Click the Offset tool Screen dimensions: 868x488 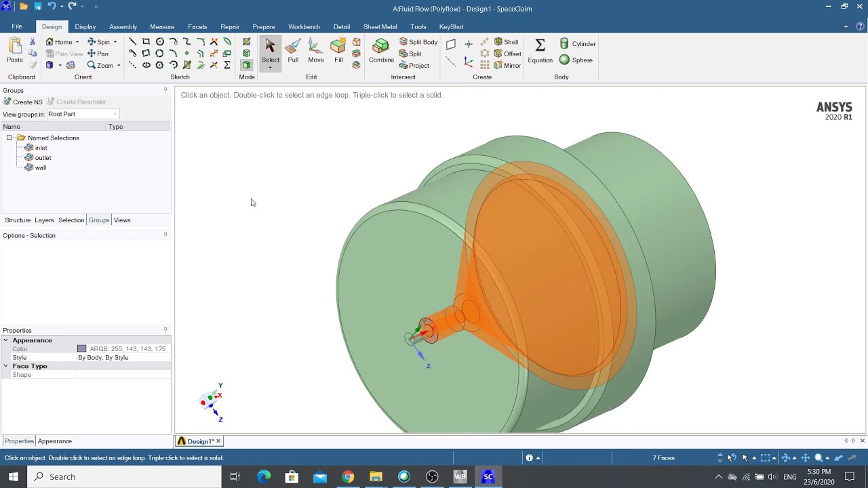(x=508, y=54)
